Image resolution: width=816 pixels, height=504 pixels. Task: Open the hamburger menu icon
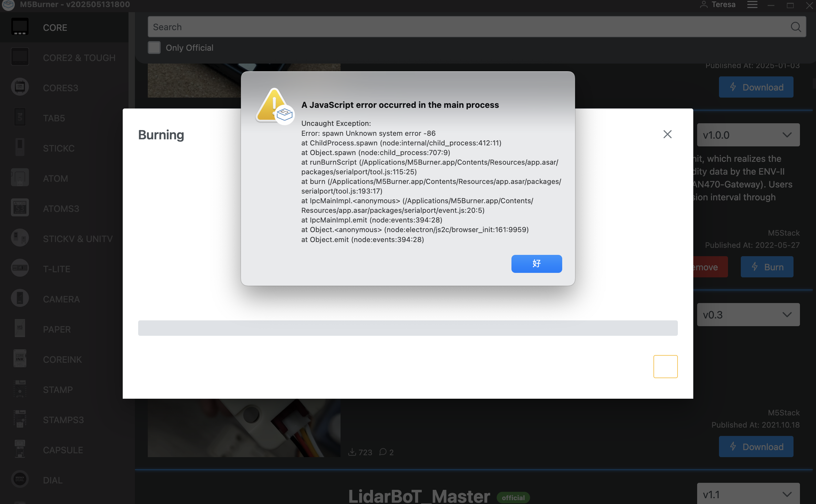(752, 5)
